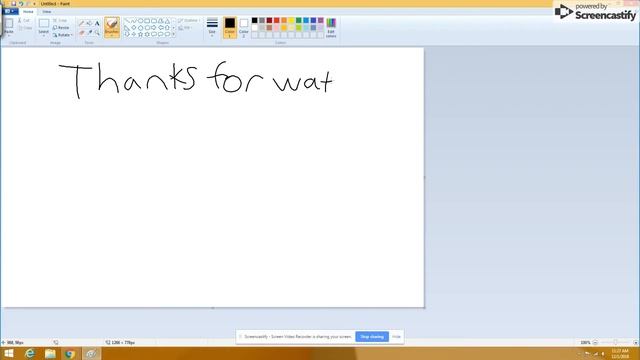Click the canvas right edge resize handle
The image size is (640, 360).
point(425,178)
